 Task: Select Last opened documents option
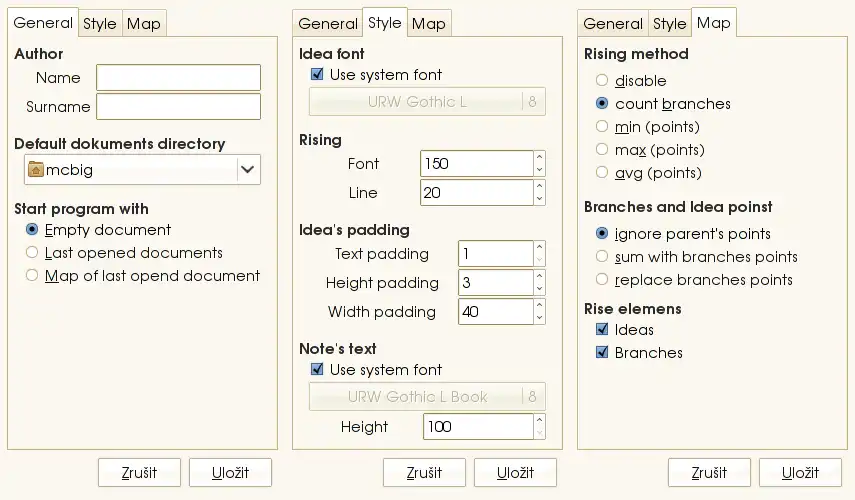[x=33, y=253]
